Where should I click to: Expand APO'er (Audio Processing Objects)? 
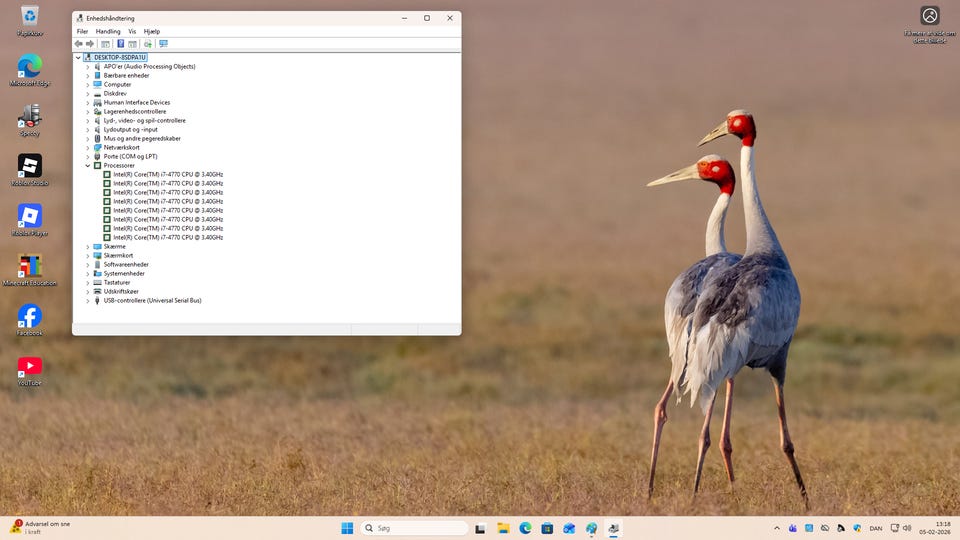pos(88,67)
